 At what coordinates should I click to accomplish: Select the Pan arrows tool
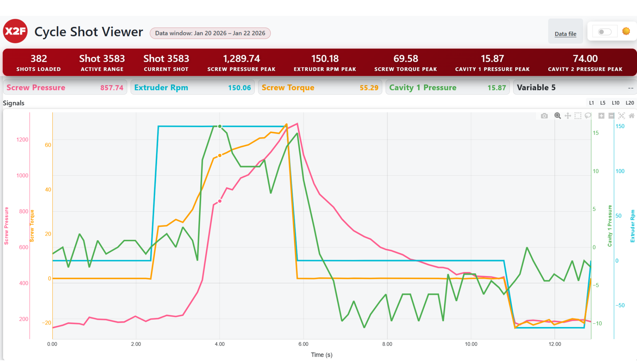(568, 116)
